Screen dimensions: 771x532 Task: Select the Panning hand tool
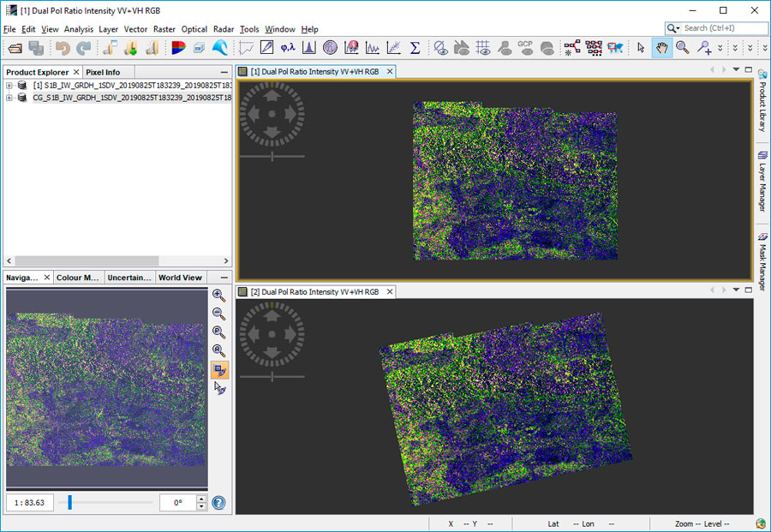tap(661, 48)
